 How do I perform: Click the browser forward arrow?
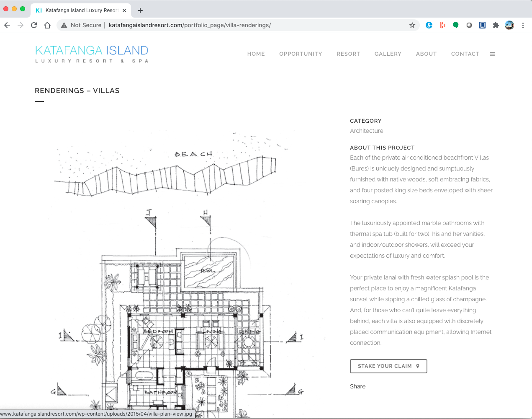21,25
